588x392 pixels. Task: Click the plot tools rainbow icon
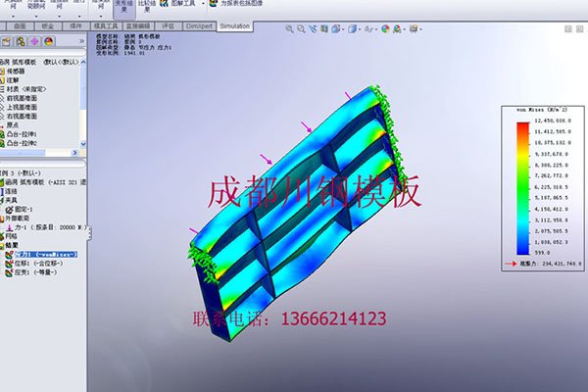(165, 3)
